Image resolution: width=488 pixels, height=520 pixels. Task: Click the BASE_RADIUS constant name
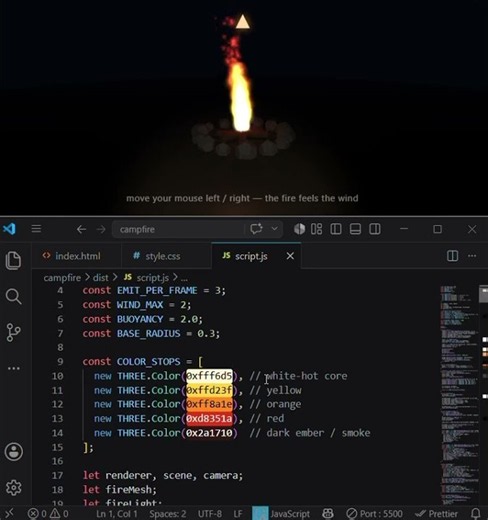point(148,333)
